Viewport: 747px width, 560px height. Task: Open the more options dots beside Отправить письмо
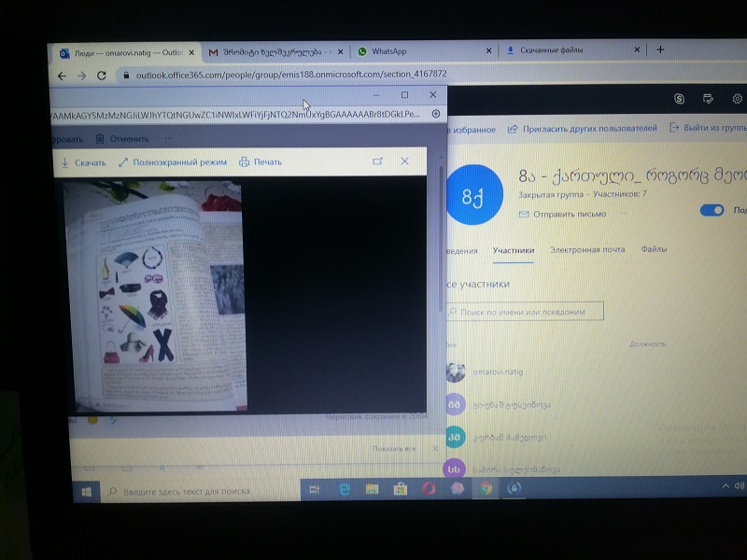(x=624, y=214)
